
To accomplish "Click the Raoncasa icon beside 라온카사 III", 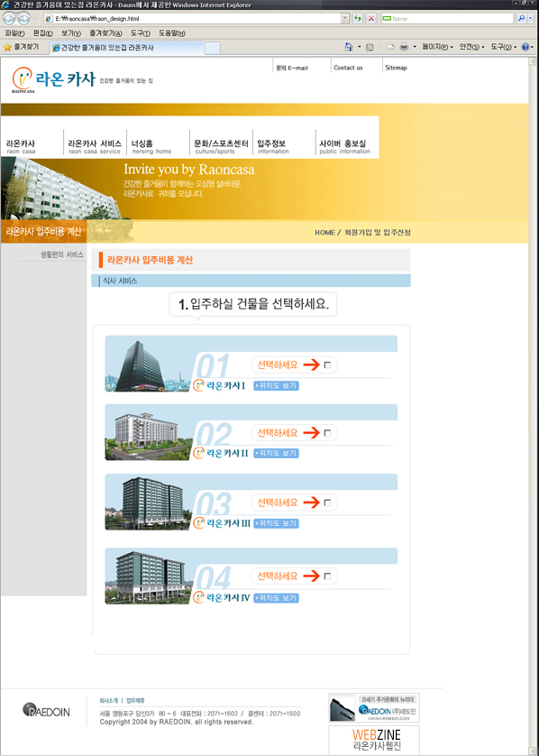I will point(198,522).
